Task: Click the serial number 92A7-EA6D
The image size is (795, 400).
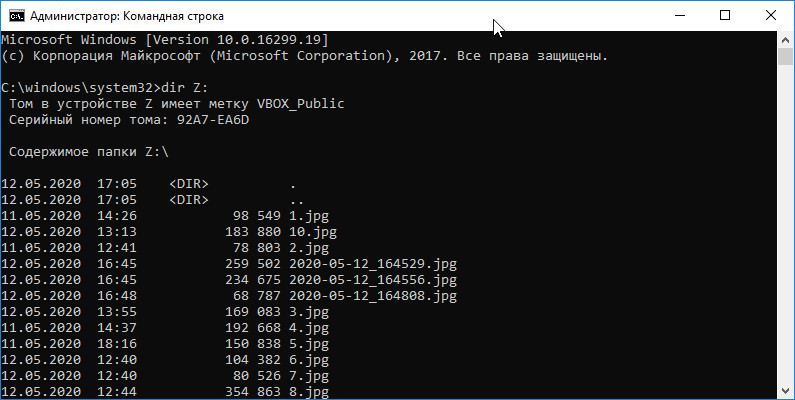Action: 213,120
